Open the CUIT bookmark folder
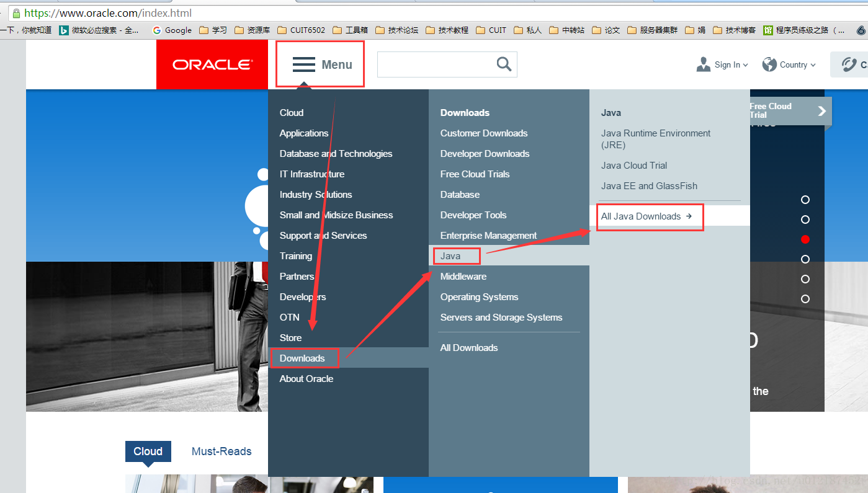The height and width of the screenshot is (493, 868). [491, 30]
